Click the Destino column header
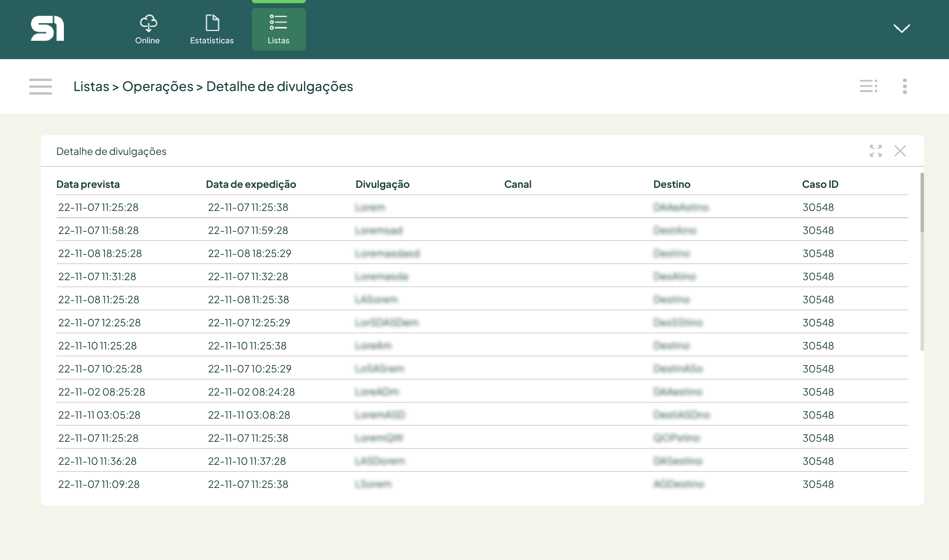The image size is (949, 560). pos(672,184)
